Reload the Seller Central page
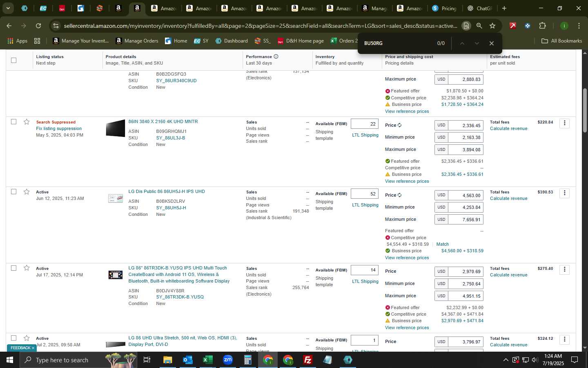 click(x=38, y=26)
